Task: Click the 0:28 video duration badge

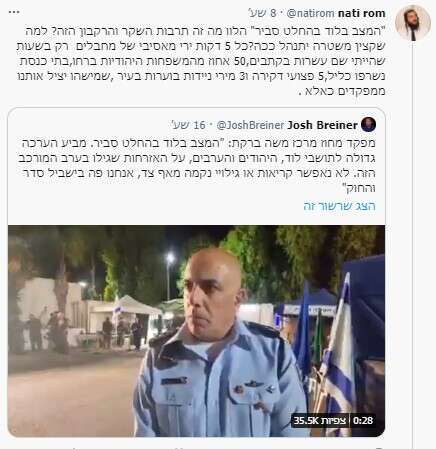Action: tap(363, 421)
